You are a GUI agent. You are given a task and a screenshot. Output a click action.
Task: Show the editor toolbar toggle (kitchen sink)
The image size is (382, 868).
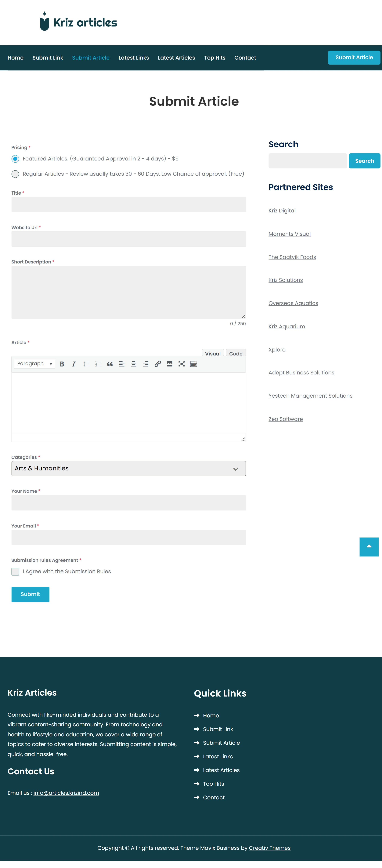(193, 364)
